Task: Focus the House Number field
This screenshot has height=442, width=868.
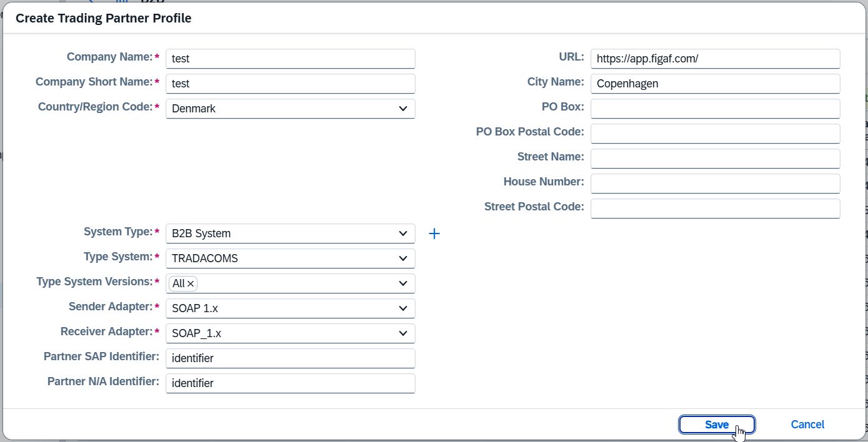Action: pyautogui.click(x=715, y=184)
